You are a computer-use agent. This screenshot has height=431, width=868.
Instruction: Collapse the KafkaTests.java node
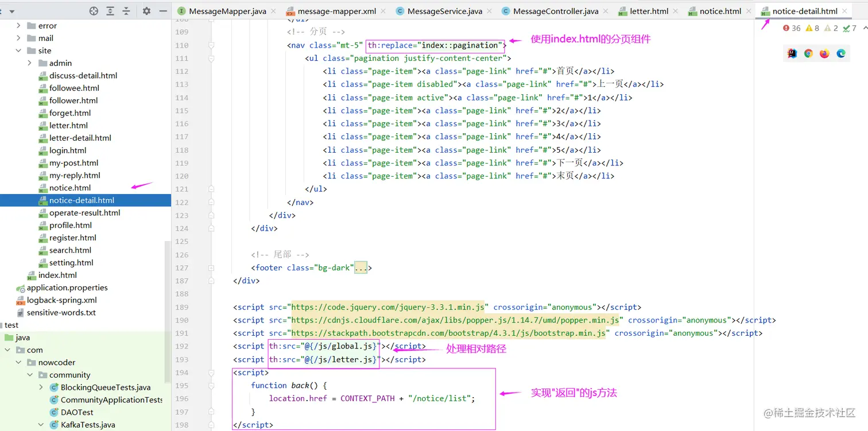41,425
